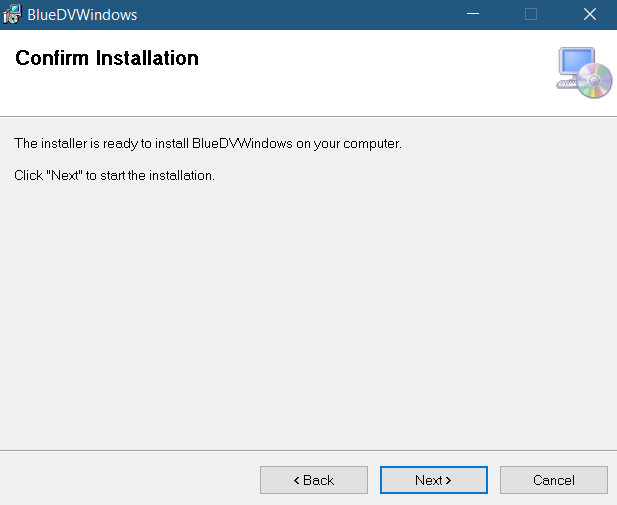The image size is (617, 505).
Task: Go back with the Back button
Action: tap(314, 480)
